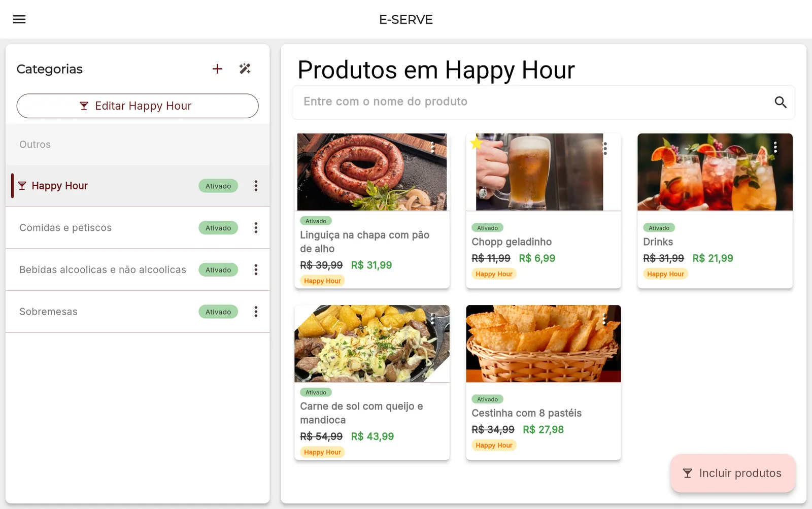Viewport: 812px width, 509px height.
Task: Open three-dot menu on Carne de sol card
Action: click(x=433, y=319)
